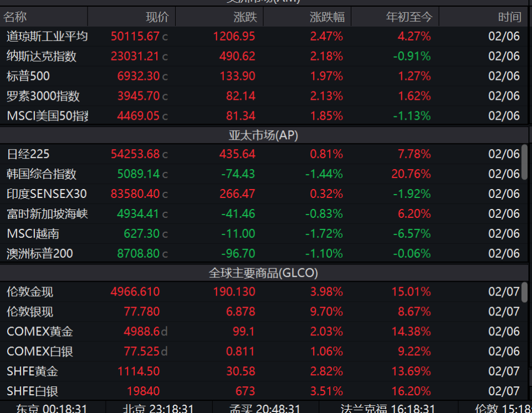Image resolution: width=532 pixels, height=413 pixels.
Task: Click the 涨跌 column header
Action: click(219, 17)
